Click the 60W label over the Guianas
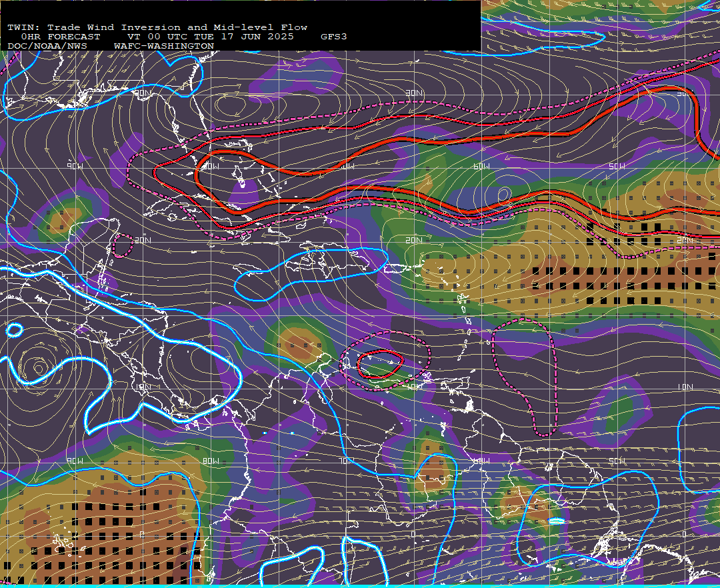720x588 pixels. pos(481,461)
